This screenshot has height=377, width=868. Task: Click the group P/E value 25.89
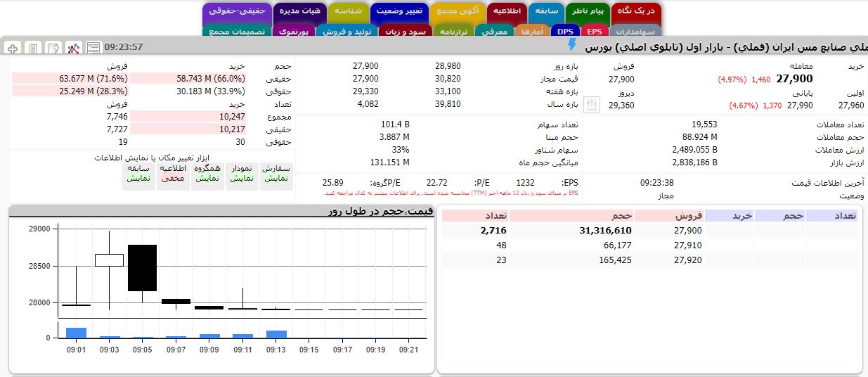[x=332, y=183]
